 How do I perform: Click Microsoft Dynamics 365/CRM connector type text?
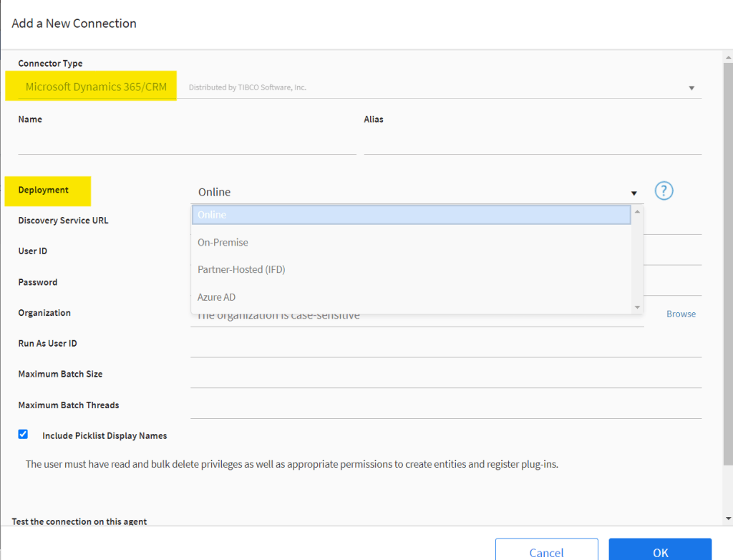click(96, 87)
